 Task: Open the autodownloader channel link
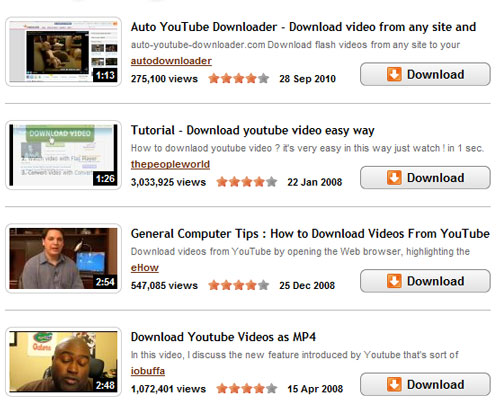tap(171, 61)
